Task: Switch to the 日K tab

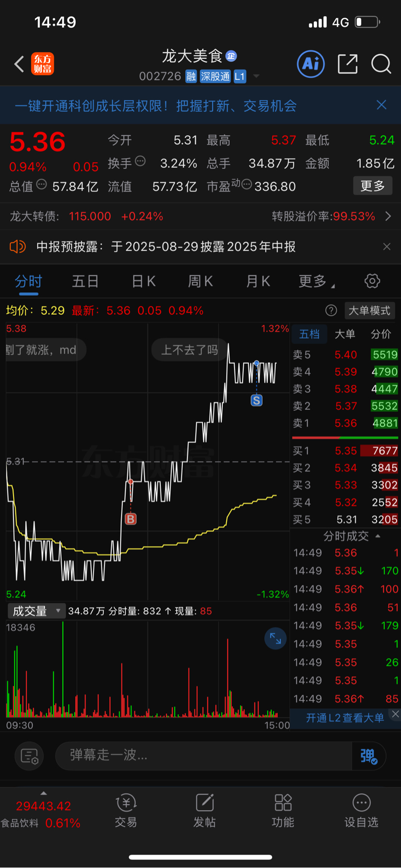Action: [144, 281]
